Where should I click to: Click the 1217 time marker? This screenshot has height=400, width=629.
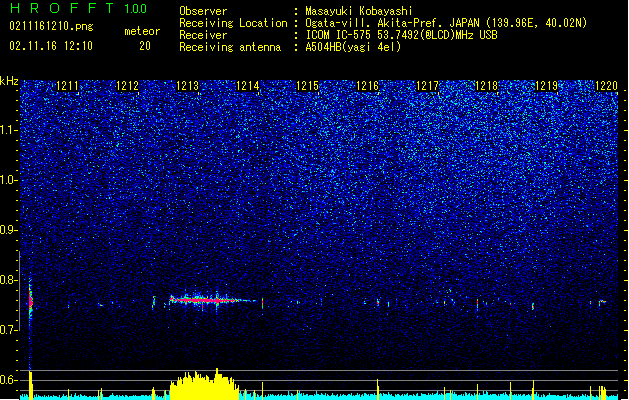tap(428, 86)
